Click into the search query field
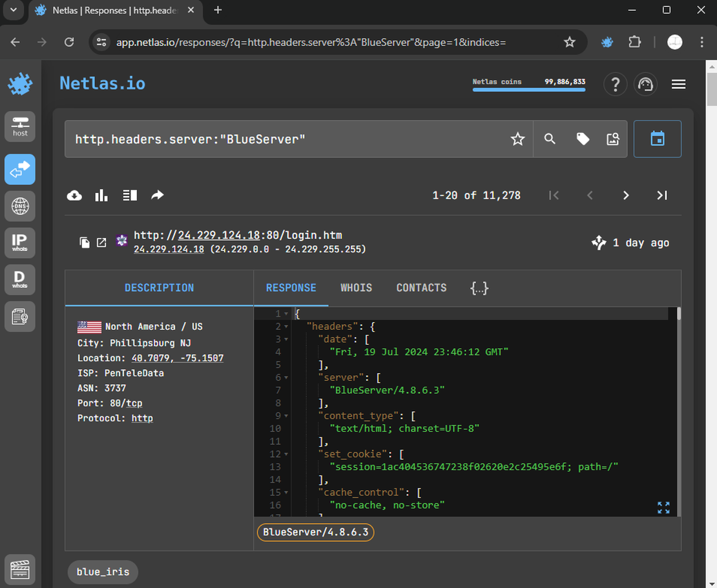 pos(284,139)
